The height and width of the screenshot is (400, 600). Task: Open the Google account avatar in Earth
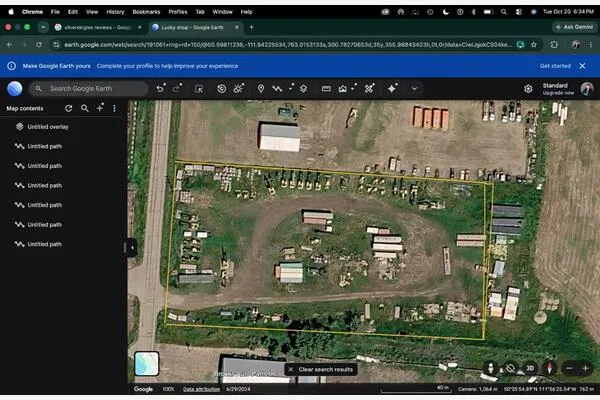pyautogui.click(x=587, y=89)
